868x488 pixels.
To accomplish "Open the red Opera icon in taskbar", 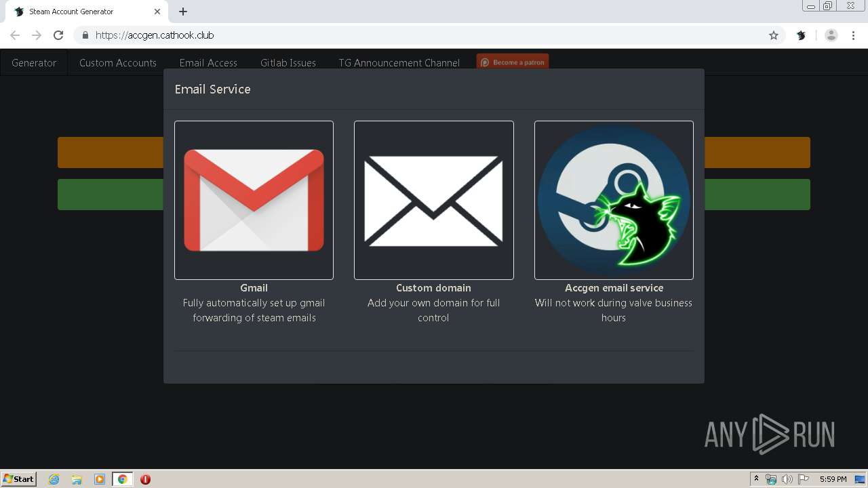I will coord(145,479).
